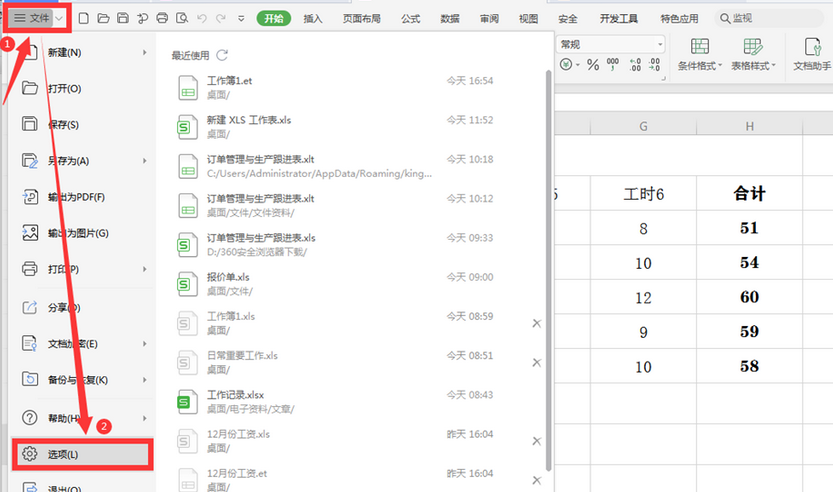Choose the document encryption entry in file menu

point(82,344)
